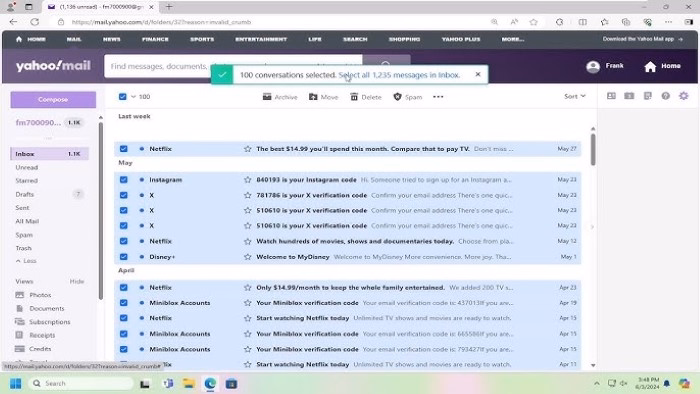Click the down arrow of message list scrollbar
Image resolution: width=700 pixels, height=394 pixels.
click(x=593, y=365)
